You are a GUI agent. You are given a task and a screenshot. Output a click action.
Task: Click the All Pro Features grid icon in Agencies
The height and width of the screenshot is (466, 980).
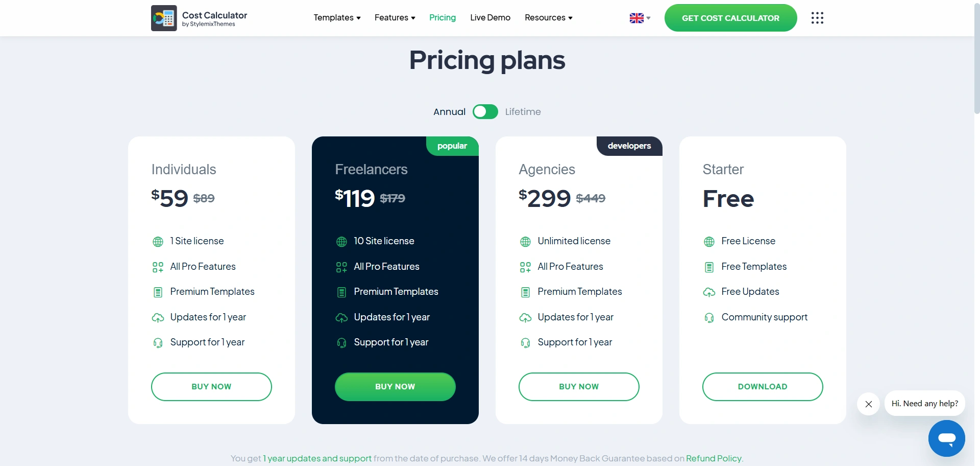pyautogui.click(x=525, y=267)
